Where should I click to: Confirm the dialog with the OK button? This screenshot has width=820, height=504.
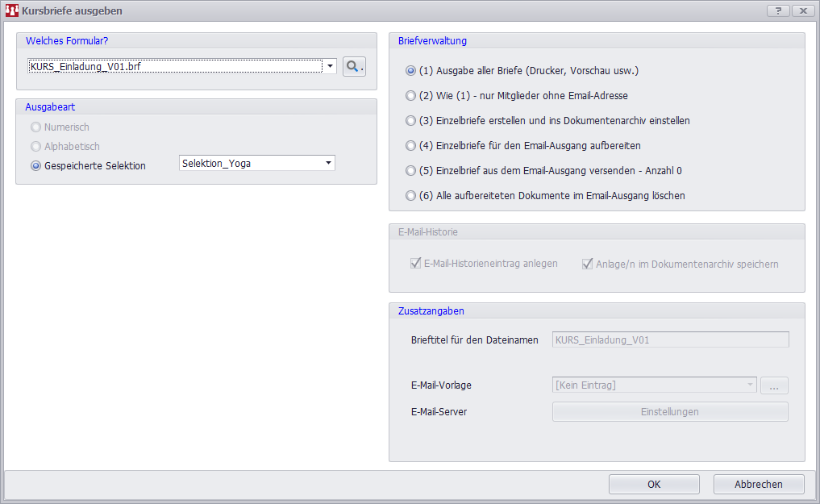point(654,484)
